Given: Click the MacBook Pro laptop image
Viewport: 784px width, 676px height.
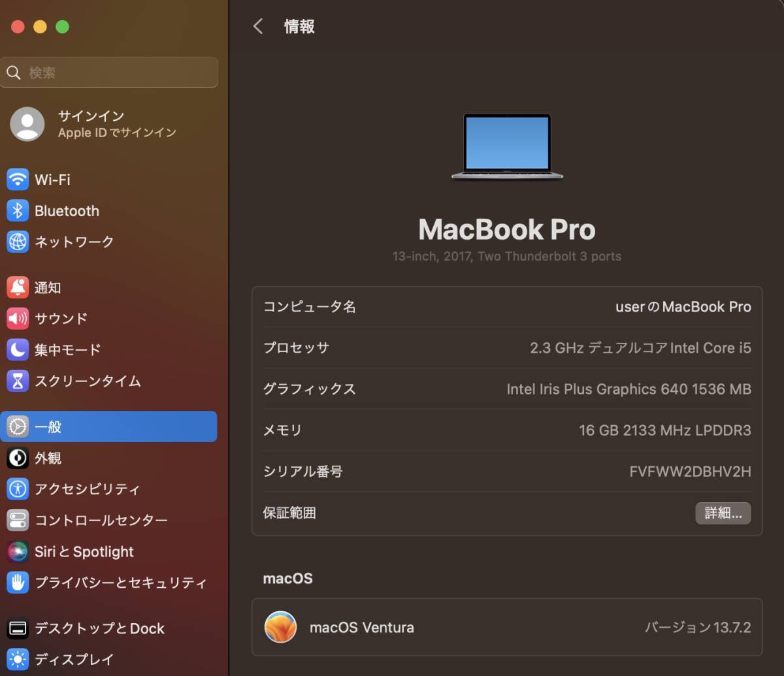Looking at the screenshot, I should (507, 147).
